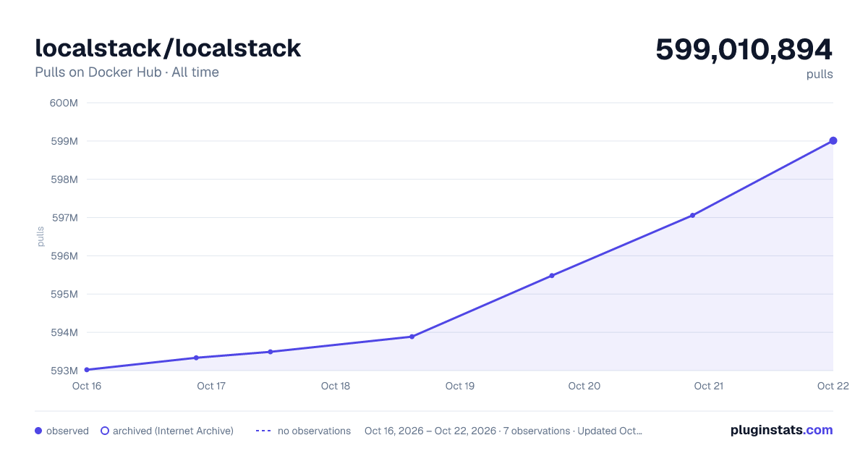Screen dimensions: 868x456
Task: Click the 599,010,894 total pulls figure
Action: point(744,50)
